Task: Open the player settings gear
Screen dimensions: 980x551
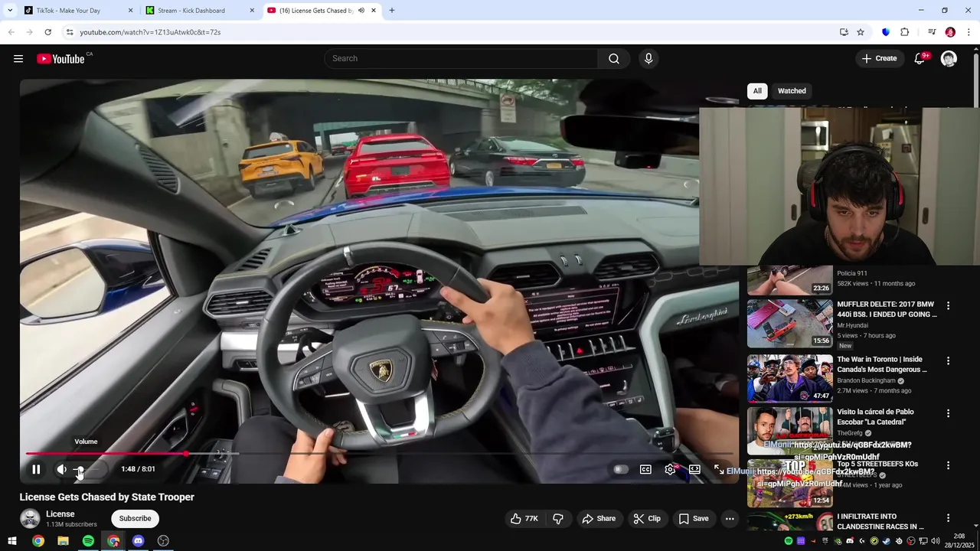Action: 670,469
